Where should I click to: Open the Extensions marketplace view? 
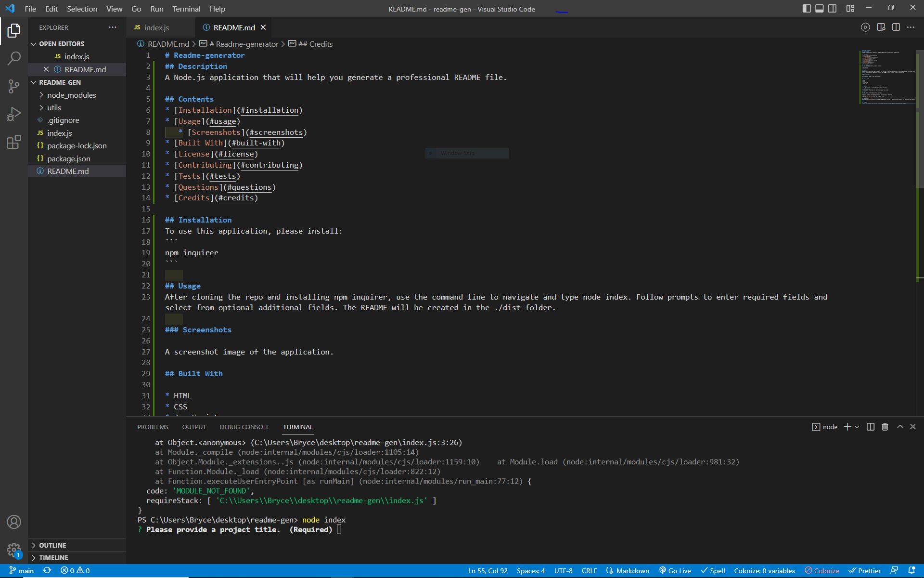pyautogui.click(x=14, y=142)
